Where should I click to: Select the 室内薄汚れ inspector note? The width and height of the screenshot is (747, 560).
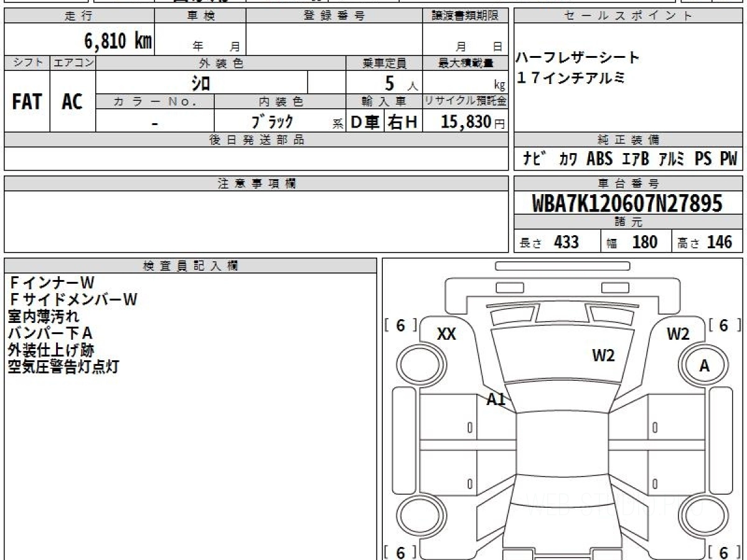[x=44, y=317]
